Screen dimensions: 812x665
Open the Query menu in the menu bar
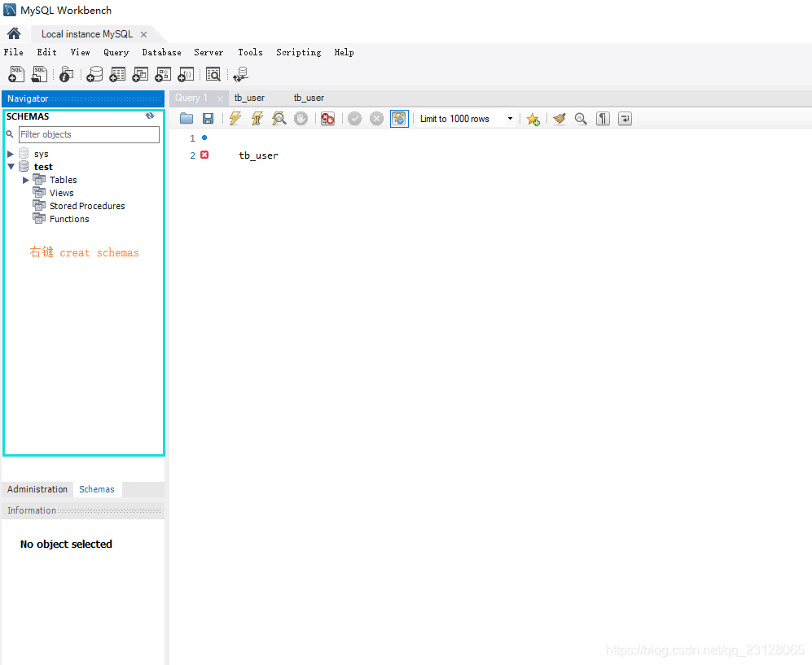[x=116, y=52]
